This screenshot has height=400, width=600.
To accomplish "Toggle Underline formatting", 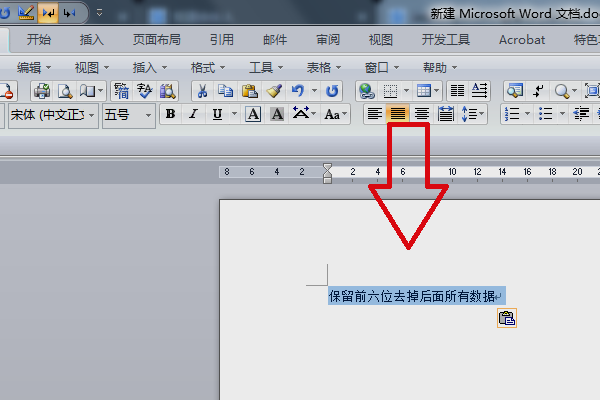I will [x=217, y=114].
